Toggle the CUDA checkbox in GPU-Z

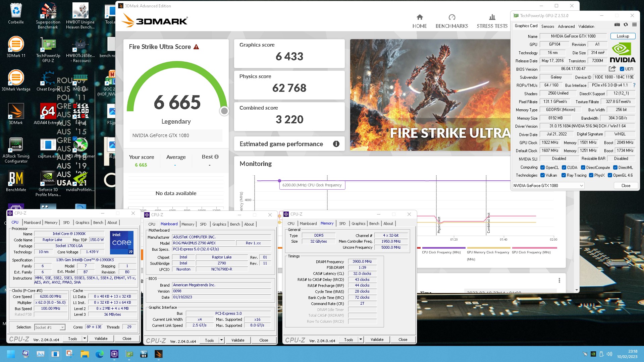pos(564,168)
